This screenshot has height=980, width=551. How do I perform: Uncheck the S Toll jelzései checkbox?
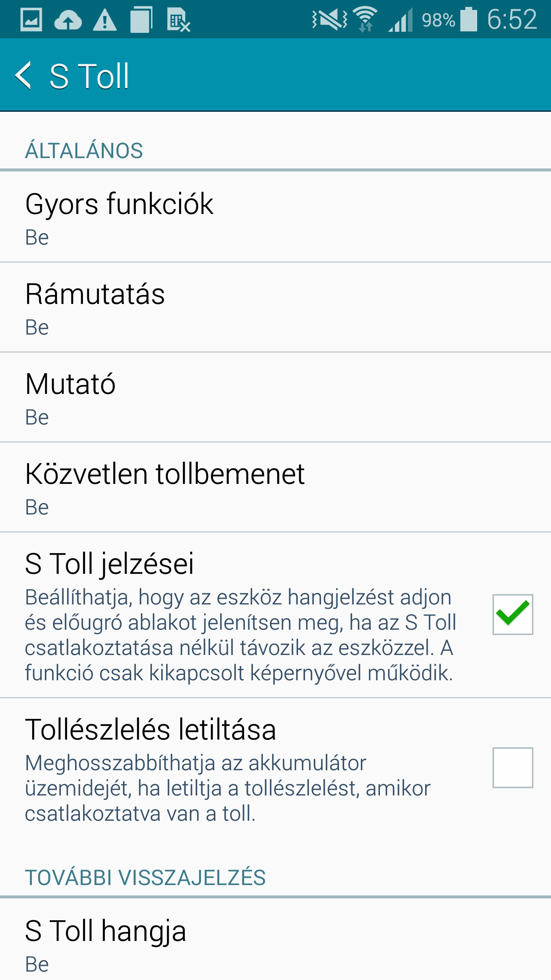click(x=512, y=614)
